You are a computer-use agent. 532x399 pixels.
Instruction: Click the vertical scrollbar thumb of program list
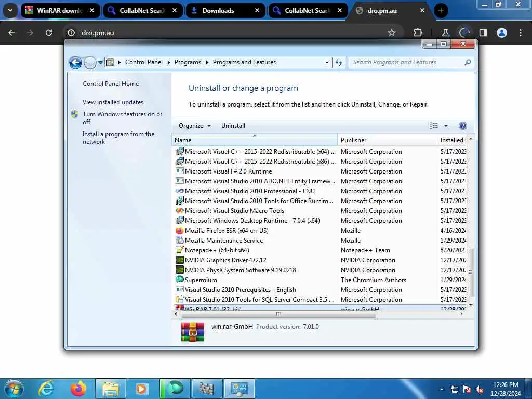pyautogui.click(x=470, y=272)
